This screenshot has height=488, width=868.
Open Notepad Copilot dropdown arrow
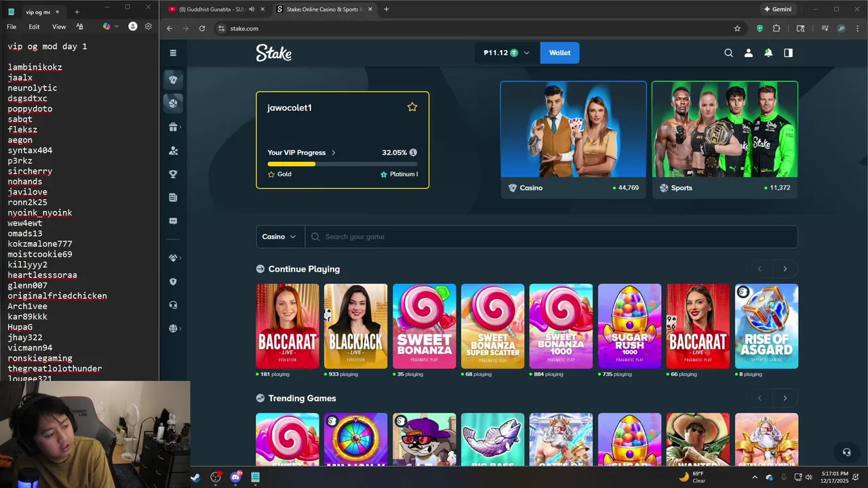click(x=117, y=26)
